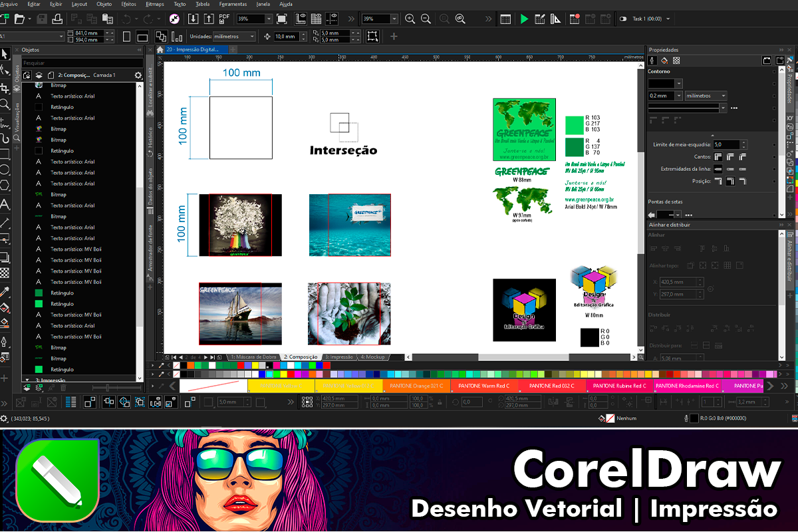Click the nudge distance 10,0 mm field
The width and height of the screenshot is (798, 532).
coord(287,36)
